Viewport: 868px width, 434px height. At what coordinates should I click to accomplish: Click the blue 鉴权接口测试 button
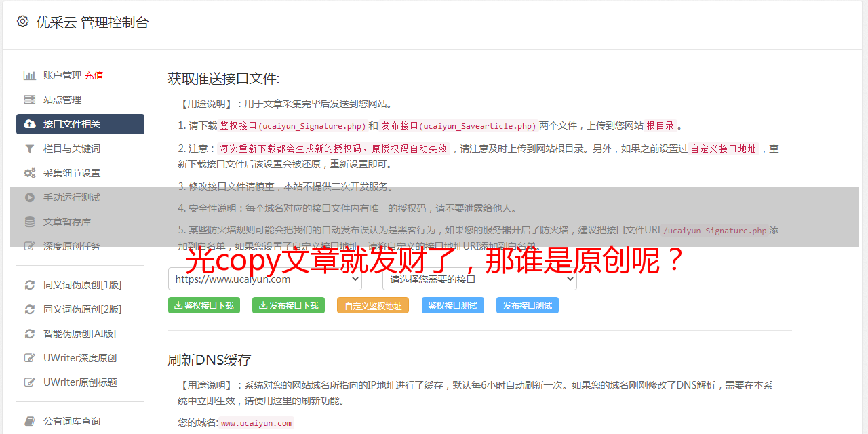[x=453, y=305]
